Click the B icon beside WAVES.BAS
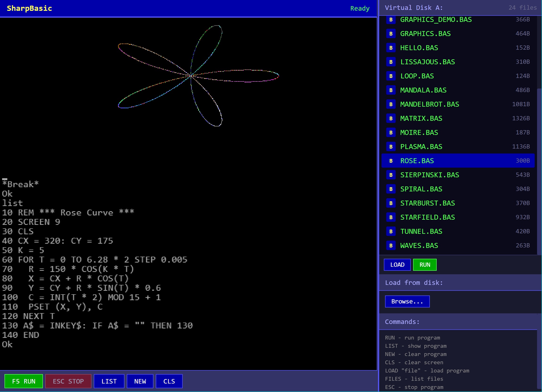542x392 pixels. tap(391, 245)
